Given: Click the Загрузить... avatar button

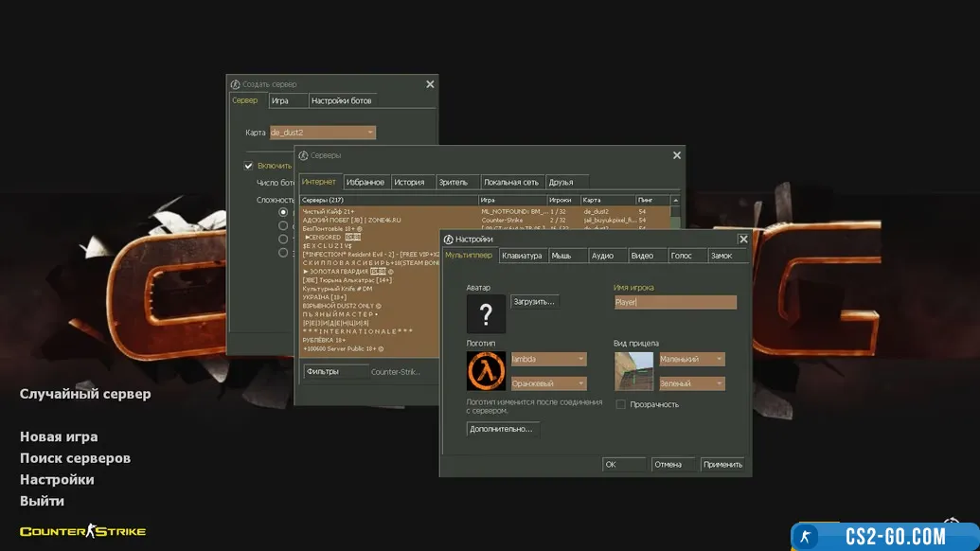Looking at the screenshot, I should (x=535, y=301).
